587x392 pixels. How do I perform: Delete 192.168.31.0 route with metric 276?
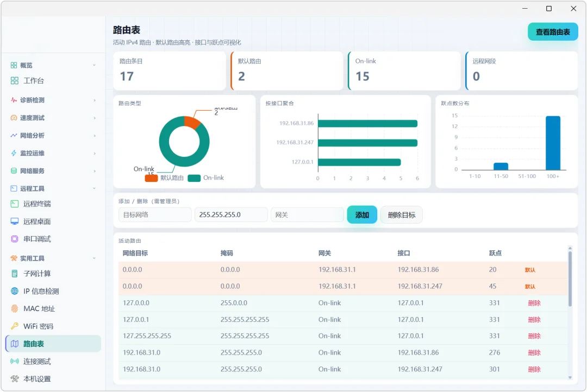click(x=534, y=353)
